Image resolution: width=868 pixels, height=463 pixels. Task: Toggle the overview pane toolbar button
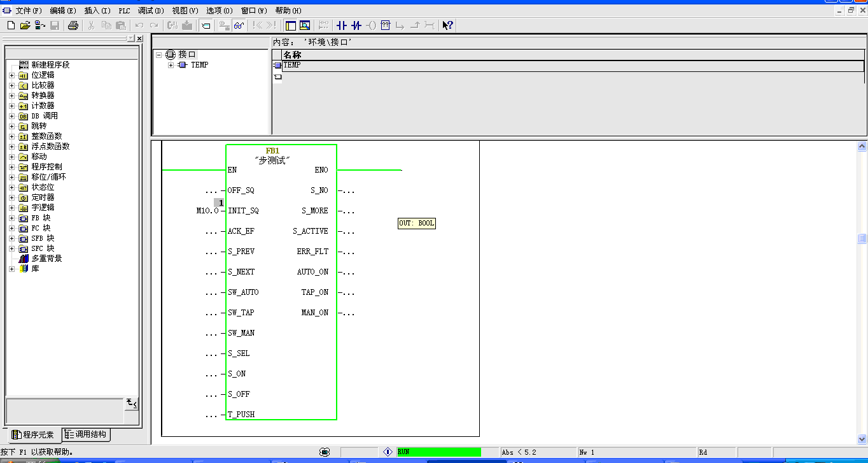(x=290, y=25)
